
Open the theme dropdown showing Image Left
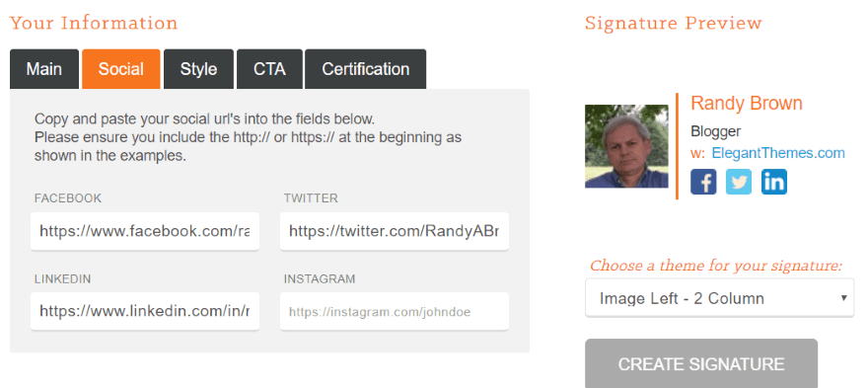pyautogui.click(x=719, y=298)
